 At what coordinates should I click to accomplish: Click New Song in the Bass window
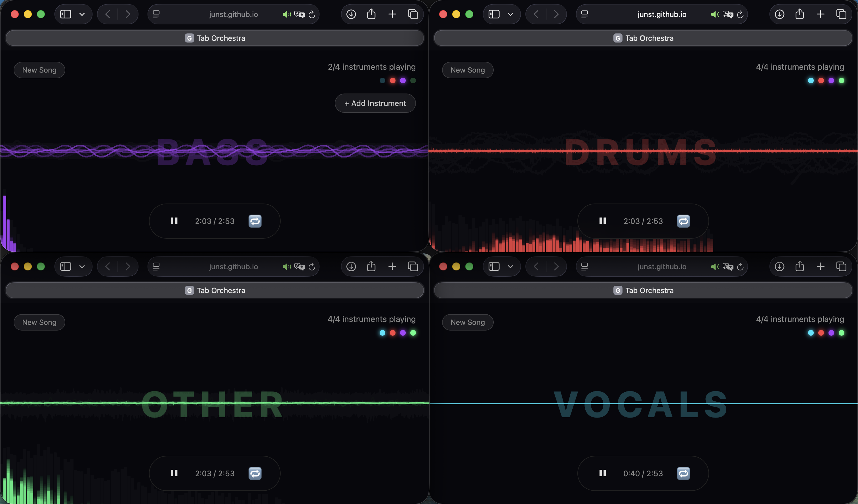click(x=39, y=70)
